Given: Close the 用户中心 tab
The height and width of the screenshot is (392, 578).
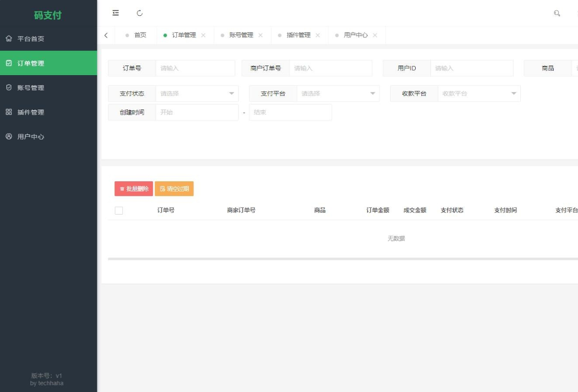Looking at the screenshot, I should (x=374, y=36).
